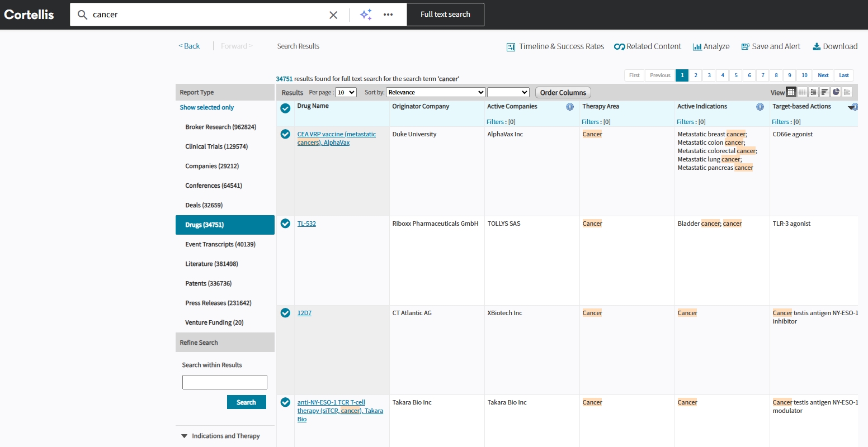868x447 pixels.
Task: Click Show selected only link
Action: pos(207,107)
